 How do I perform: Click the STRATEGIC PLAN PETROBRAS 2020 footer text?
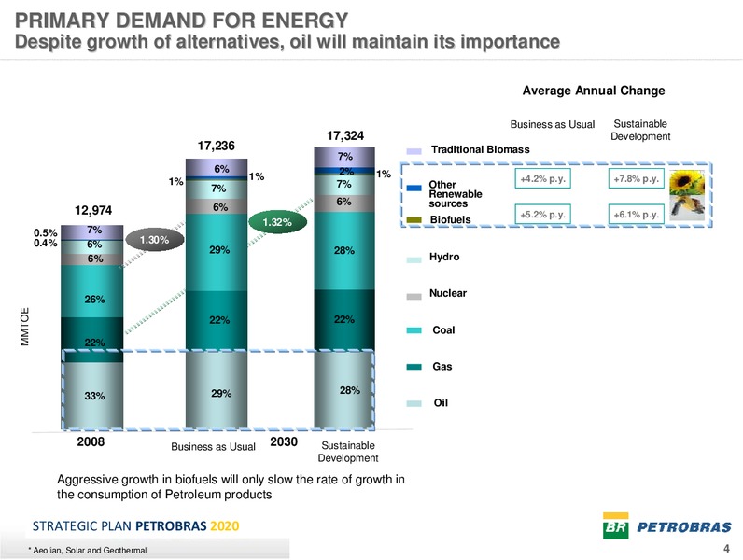135,525
